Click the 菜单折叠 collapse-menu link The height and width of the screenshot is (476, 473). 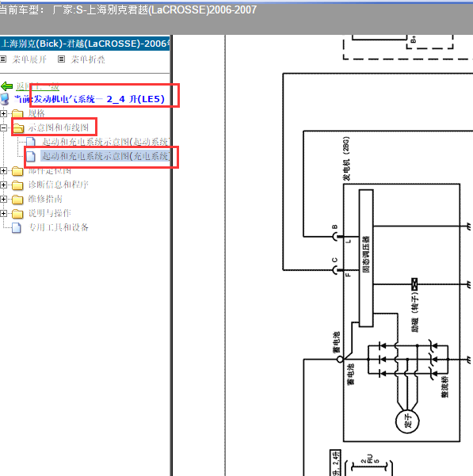pyautogui.click(x=88, y=59)
